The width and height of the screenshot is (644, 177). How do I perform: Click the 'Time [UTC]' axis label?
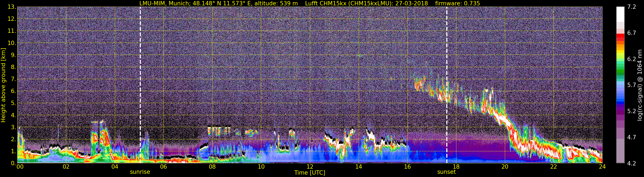coord(310,173)
